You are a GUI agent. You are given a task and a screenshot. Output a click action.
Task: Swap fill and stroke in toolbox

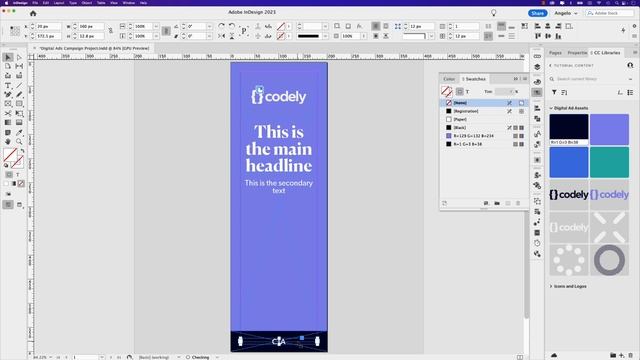22,151
